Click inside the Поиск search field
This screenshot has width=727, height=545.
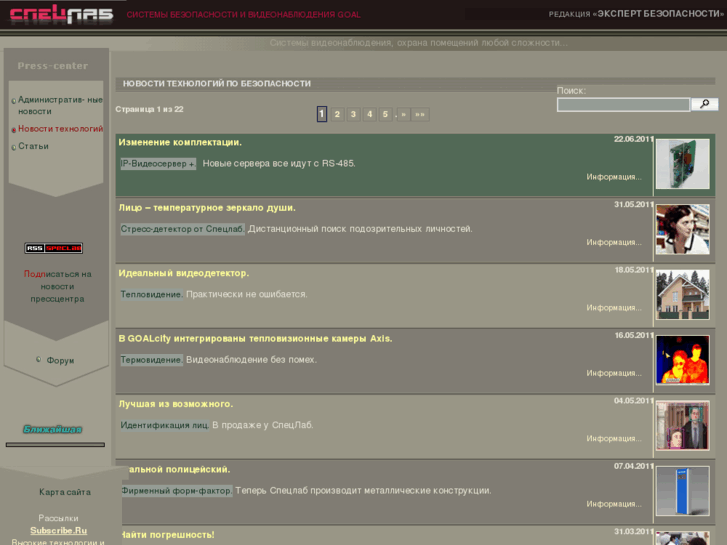tap(623, 105)
